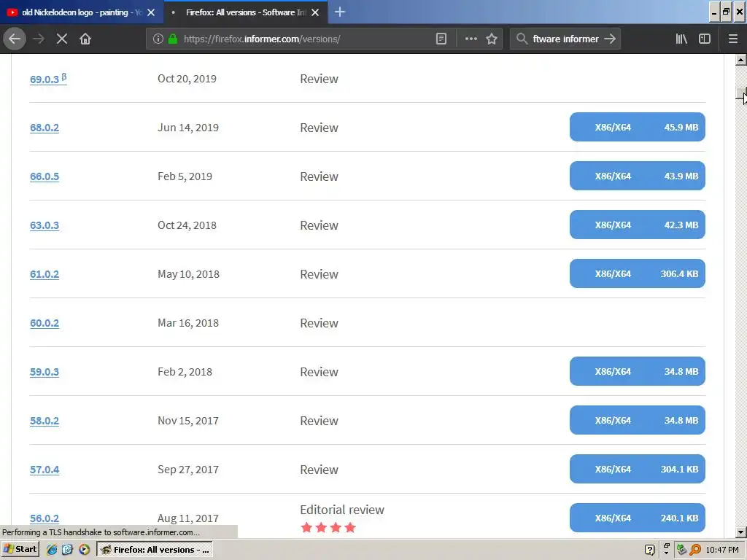The height and width of the screenshot is (560, 747).
Task: Download the 304.1 KB X86/X64 build
Action: point(637,469)
